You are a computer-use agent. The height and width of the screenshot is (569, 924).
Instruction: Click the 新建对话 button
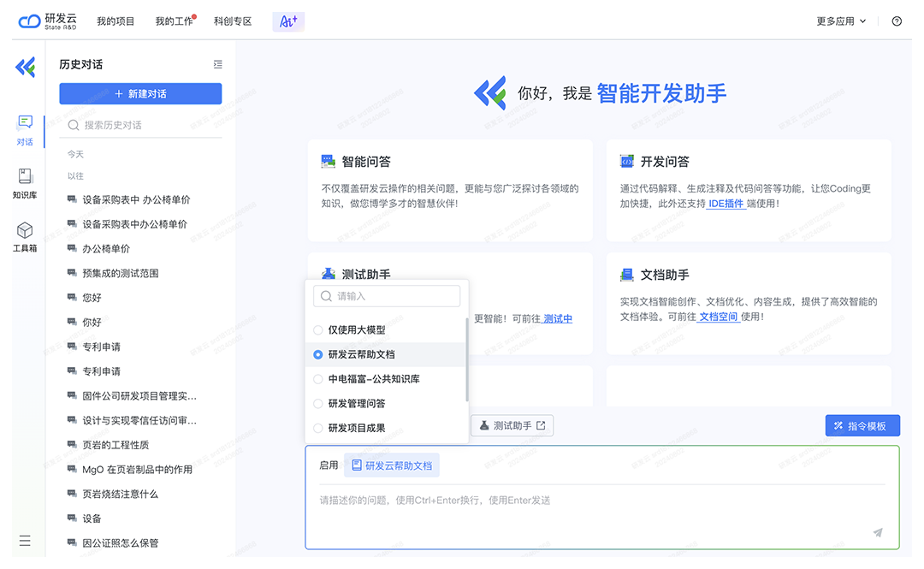(140, 94)
